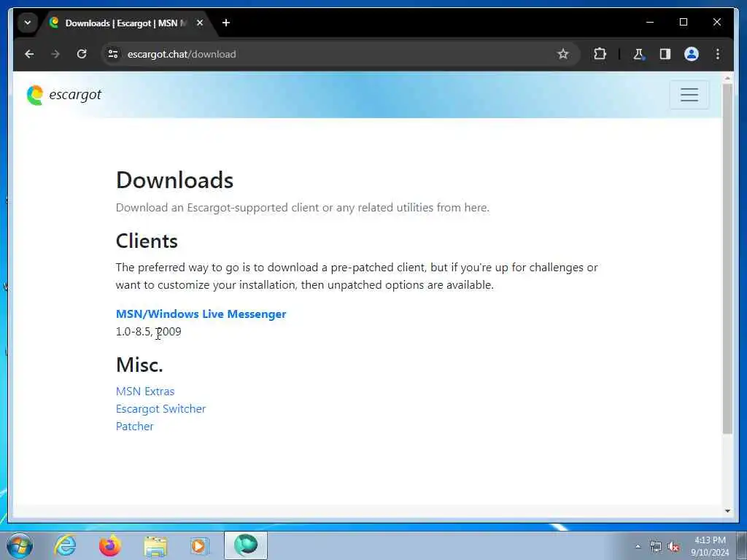Open a new tab with plus button
Image resolution: width=747 pixels, height=560 pixels.
click(226, 23)
